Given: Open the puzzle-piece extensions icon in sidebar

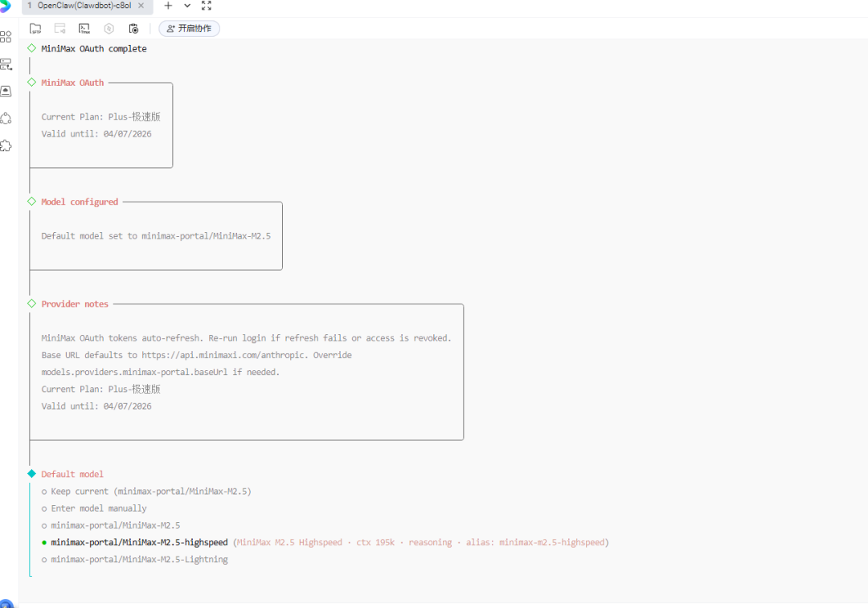Looking at the screenshot, I should [x=6, y=145].
